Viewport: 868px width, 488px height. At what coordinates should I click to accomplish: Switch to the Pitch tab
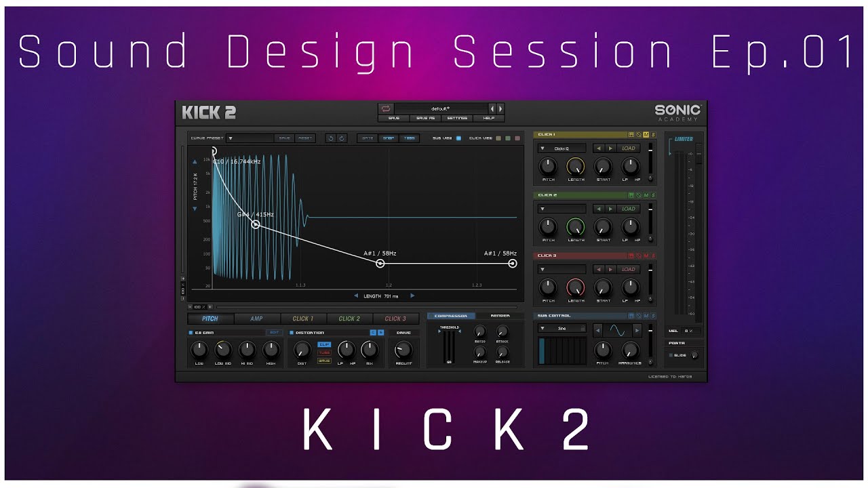click(x=210, y=319)
